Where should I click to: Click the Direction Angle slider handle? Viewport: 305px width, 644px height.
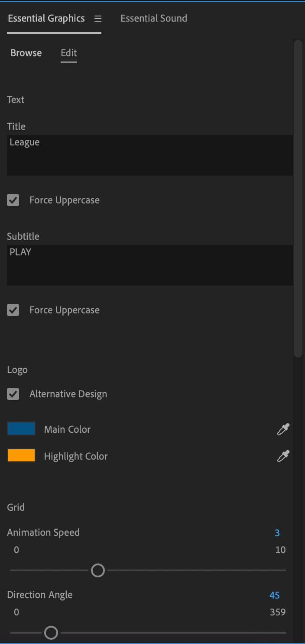click(x=52, y=633)
